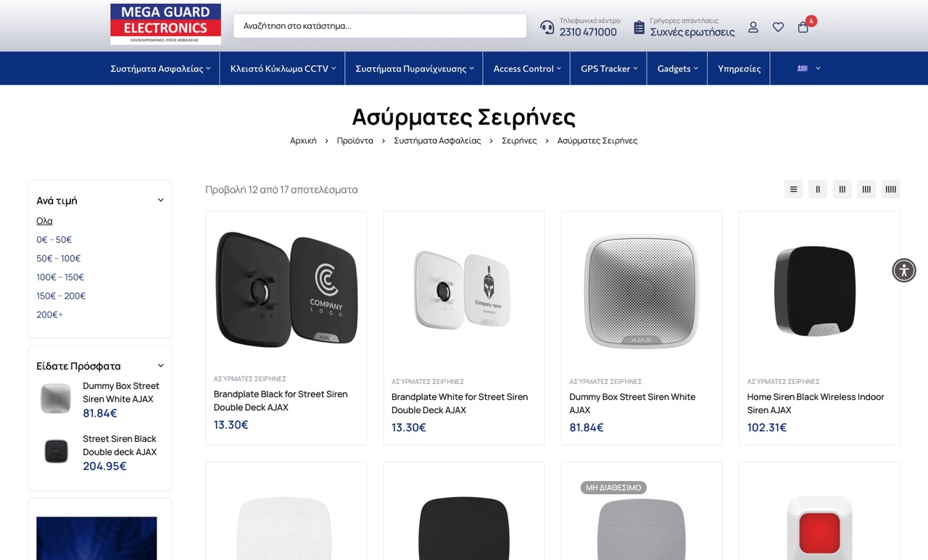Click the headset phone center icon

[x=547, y=28]
